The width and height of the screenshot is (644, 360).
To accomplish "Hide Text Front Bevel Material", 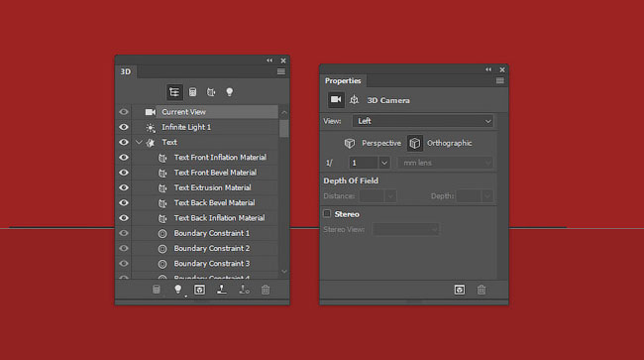I will tap(124, 173).
